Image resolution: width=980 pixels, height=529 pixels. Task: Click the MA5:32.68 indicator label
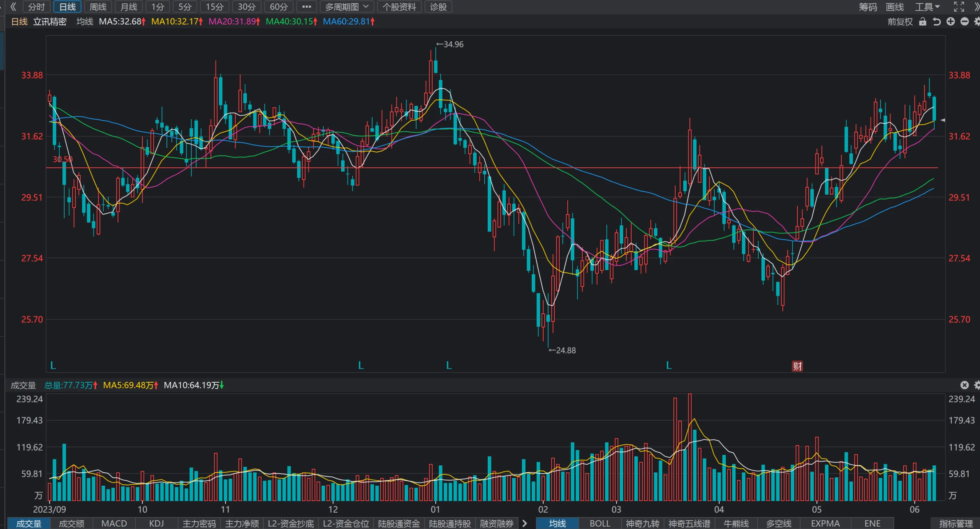pos(122,21)
